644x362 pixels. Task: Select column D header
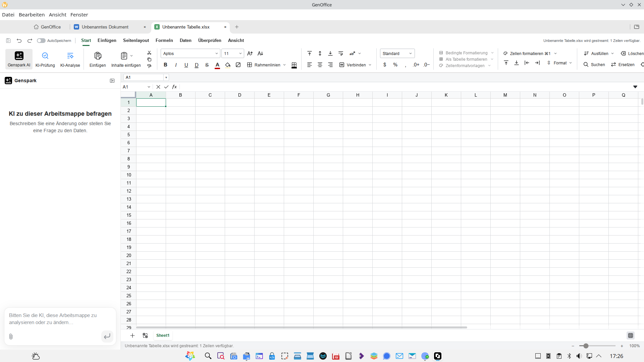click(239, 95)
